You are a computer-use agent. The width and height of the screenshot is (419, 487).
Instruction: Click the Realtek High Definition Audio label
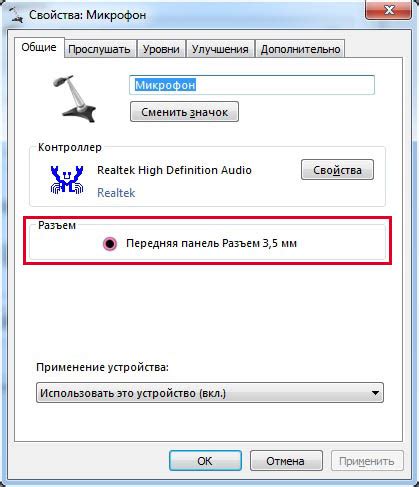coord(174,170)
